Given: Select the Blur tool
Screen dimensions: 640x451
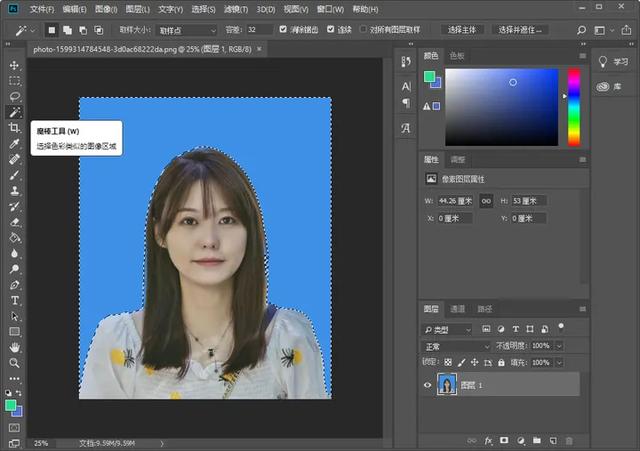Looking at the screenshot, I should pyautogui.click(x=14, y=253).
